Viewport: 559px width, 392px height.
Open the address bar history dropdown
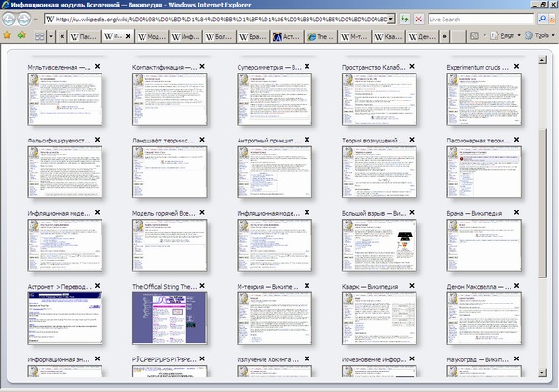(391, 19)
